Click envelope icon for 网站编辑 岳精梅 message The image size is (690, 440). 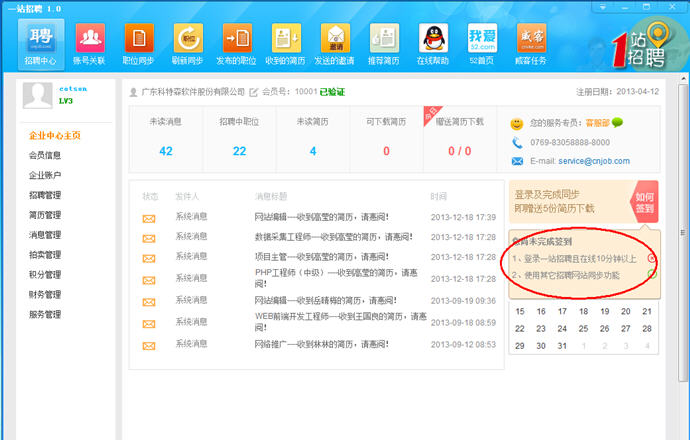click(x=149, y=302)
